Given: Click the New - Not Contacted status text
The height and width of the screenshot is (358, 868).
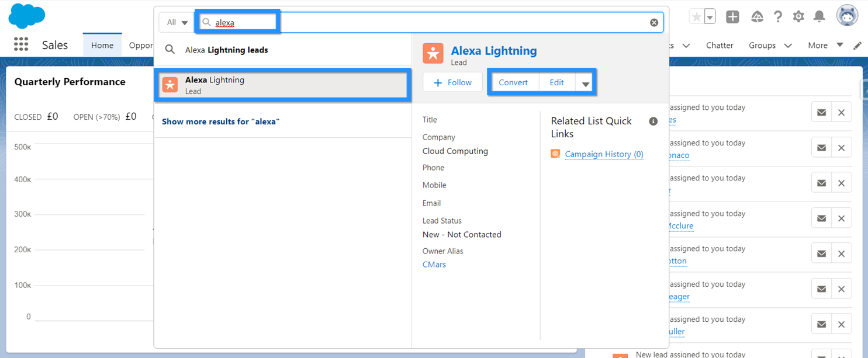Looking at the screenshot, I should pos(462,234).
